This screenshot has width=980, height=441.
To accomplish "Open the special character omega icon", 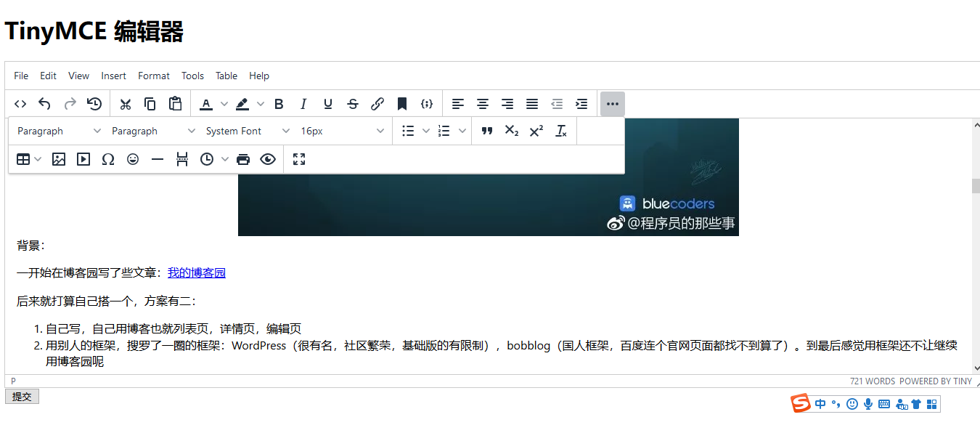I will coord(108,159).
